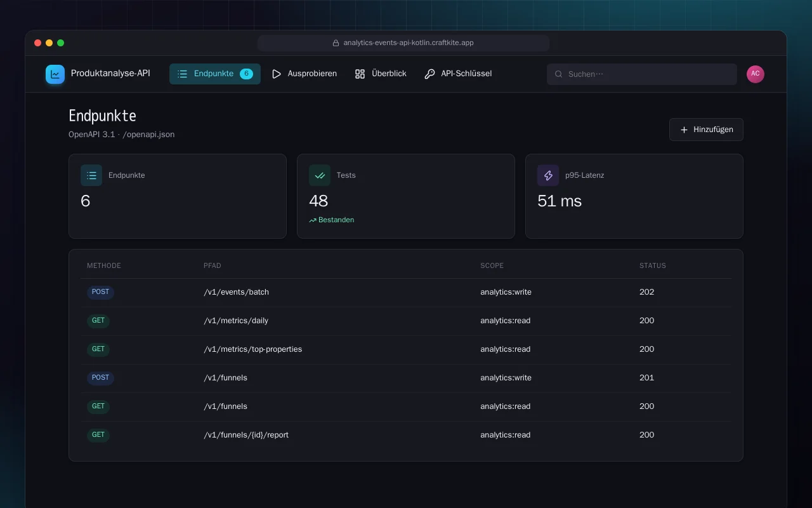Click GET badge for /v1/funnels/{id}/report
The image size is (812, 508).
(98, 435)
